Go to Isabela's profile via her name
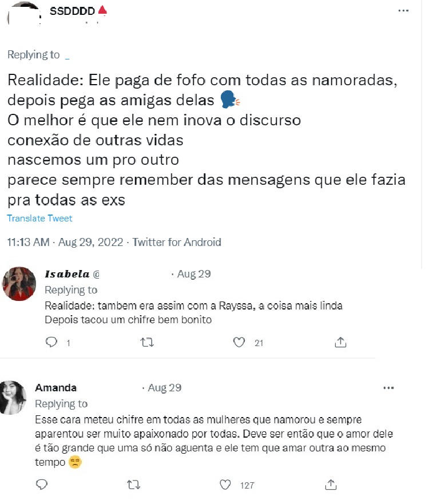 click(x=66, y=274)
